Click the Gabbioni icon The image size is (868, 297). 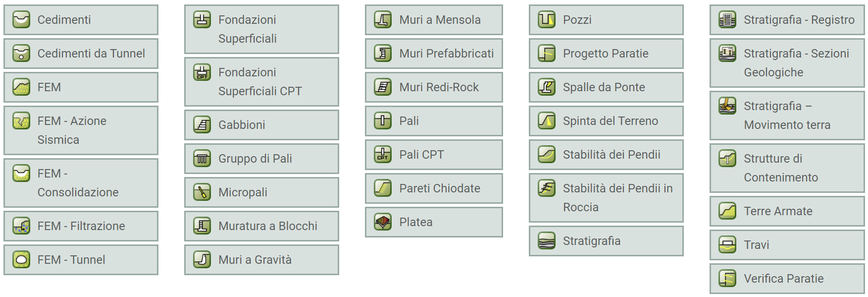point(202,125)
